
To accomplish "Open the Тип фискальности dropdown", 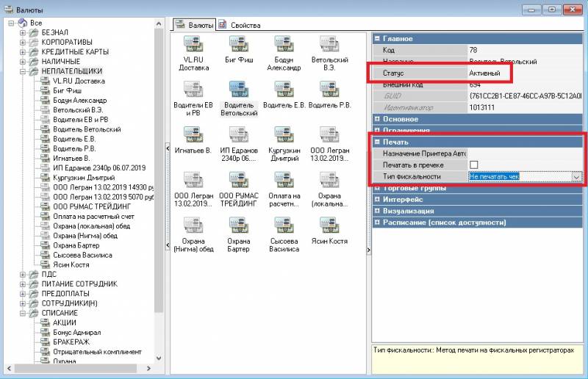I will coord(577,177).
